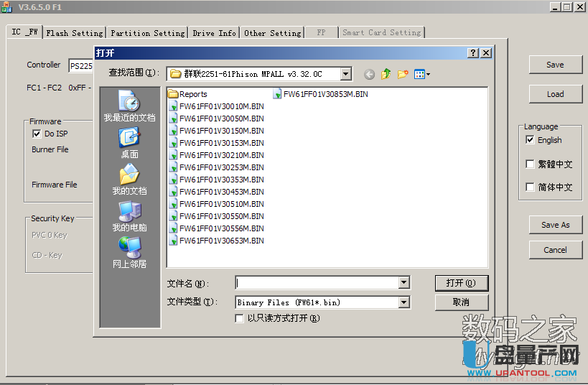Screen dimensions: 588x385
Task: Uncheck the English language checkbox
Action: coord(530,140)
